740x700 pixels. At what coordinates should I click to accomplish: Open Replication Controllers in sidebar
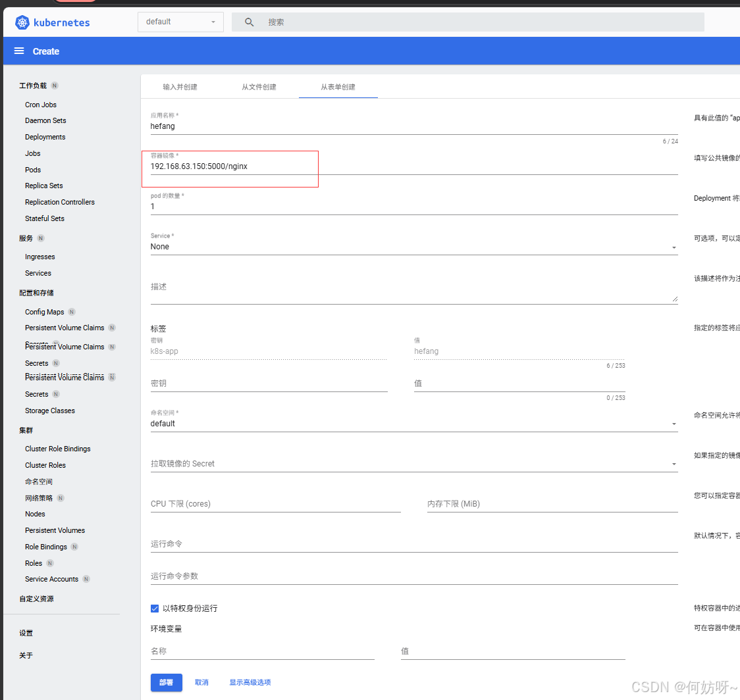(x=60, y=202)
